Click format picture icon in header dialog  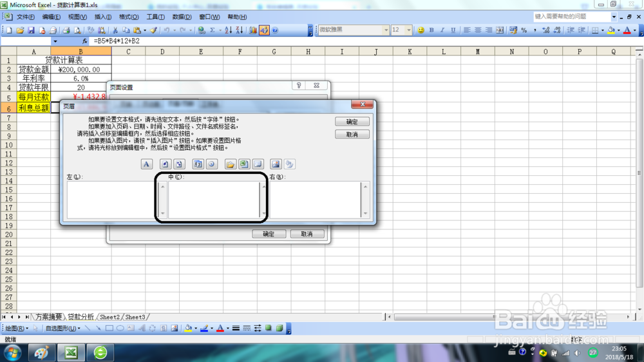pos(289,164)
